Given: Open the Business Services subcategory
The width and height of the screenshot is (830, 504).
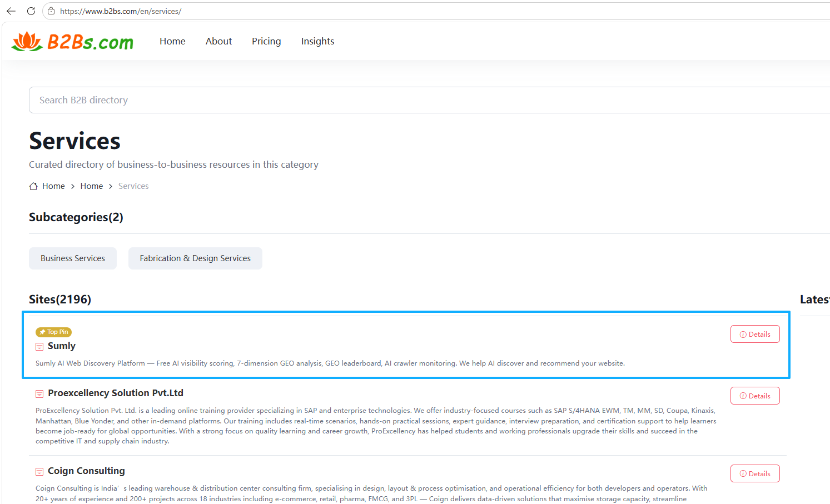Looking at the screenshot, I should pos(73,258).
